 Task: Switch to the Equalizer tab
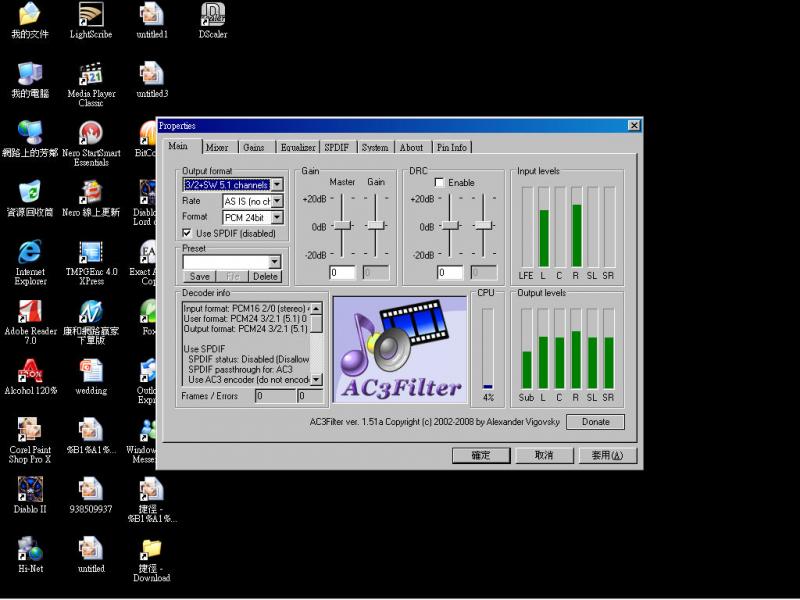(298, 148)
